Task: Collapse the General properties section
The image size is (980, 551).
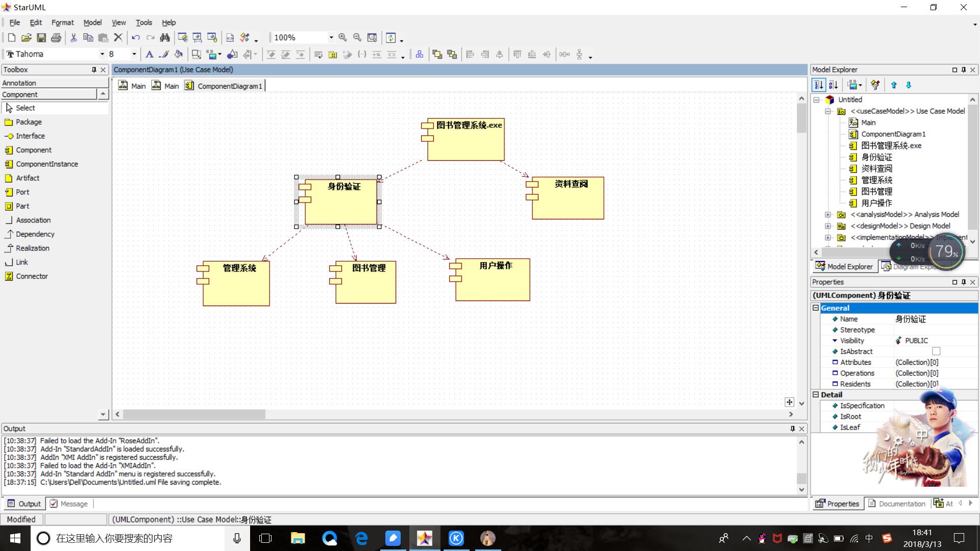Action: coord(816,308)
